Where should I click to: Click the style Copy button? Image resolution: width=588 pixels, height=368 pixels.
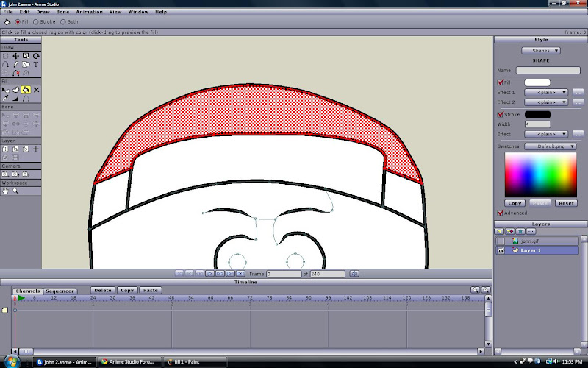(x=514, y=203)
